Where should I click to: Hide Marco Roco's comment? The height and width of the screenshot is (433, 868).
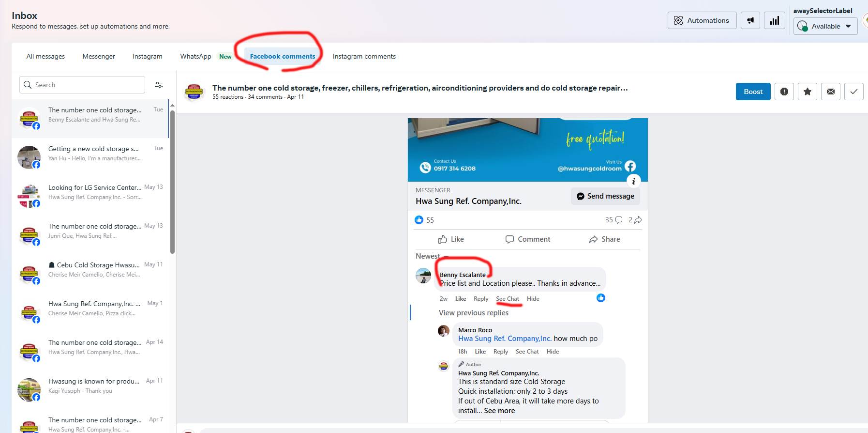553,352
